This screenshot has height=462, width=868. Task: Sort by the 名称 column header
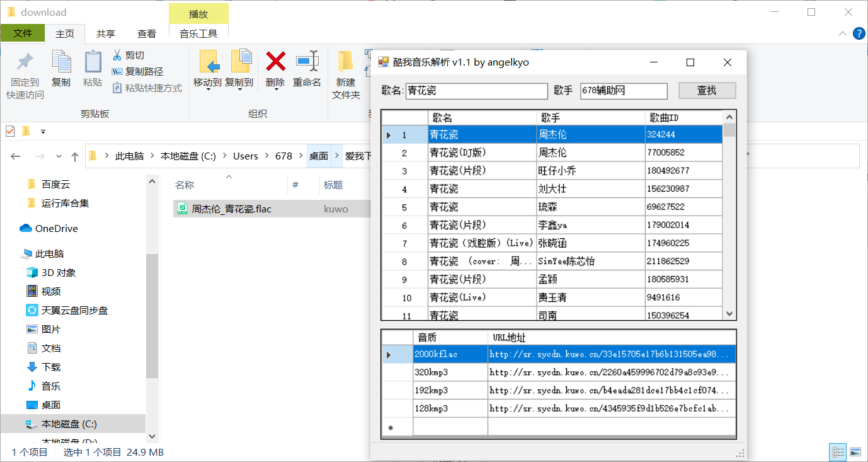pos(185,185)
